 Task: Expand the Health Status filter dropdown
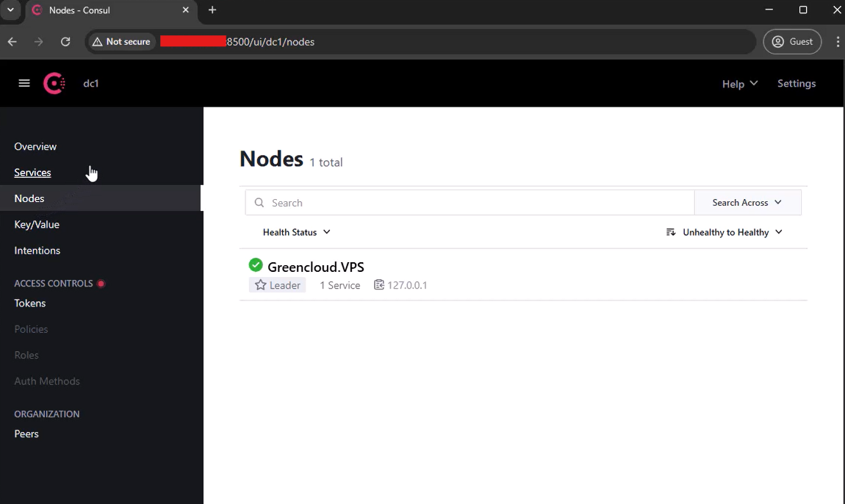pos(296,232)
